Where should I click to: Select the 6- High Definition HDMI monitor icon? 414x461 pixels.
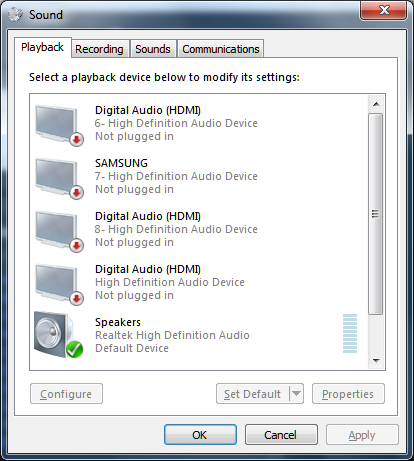(x=59, y=125)
